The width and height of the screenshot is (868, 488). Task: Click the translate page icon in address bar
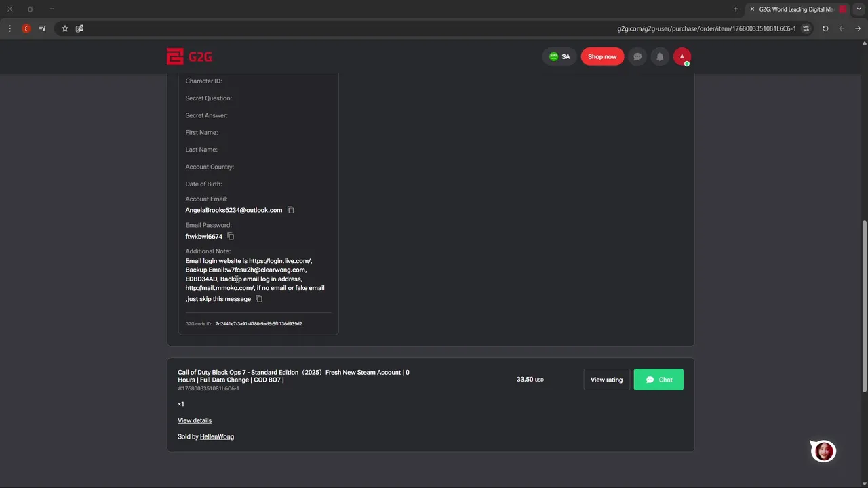(x=79, y=28)
